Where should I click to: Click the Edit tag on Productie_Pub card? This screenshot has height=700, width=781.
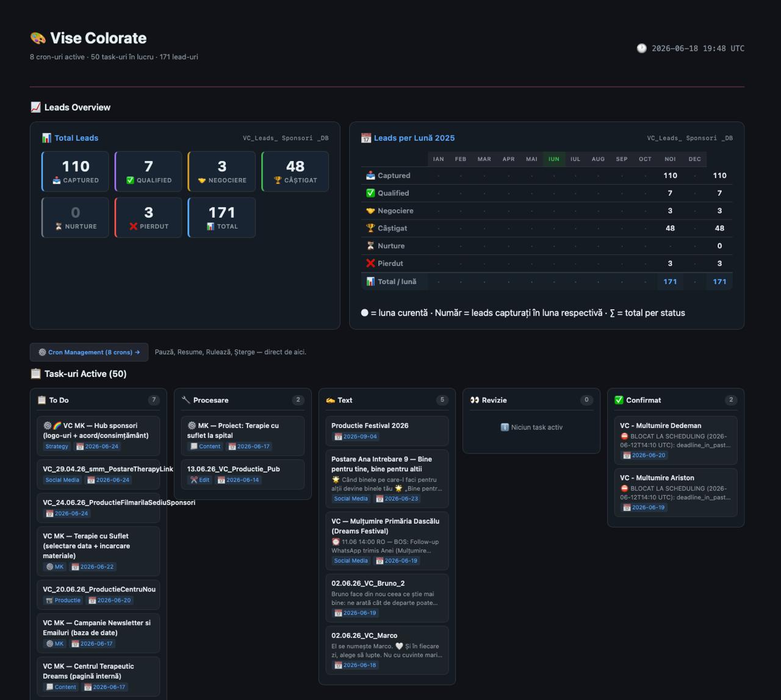point(200,480)
